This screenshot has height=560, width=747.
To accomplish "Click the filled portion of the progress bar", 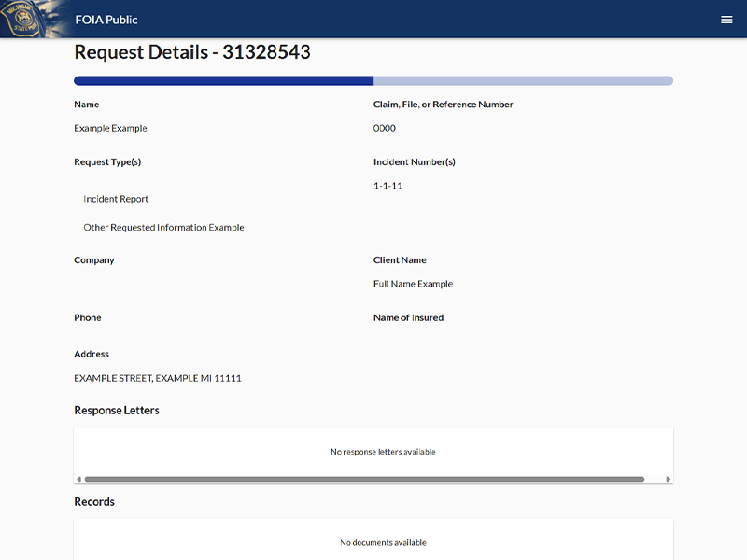I will [x=224, y=81].
